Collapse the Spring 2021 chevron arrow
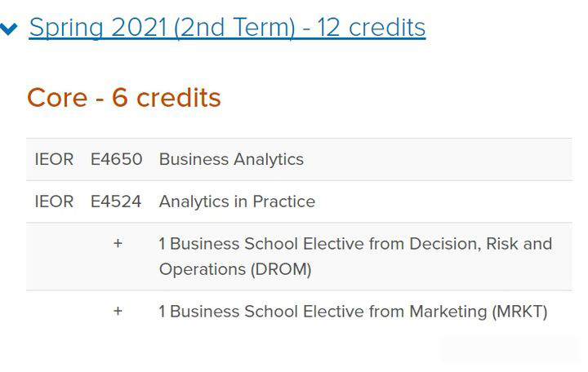 point(10,29)
